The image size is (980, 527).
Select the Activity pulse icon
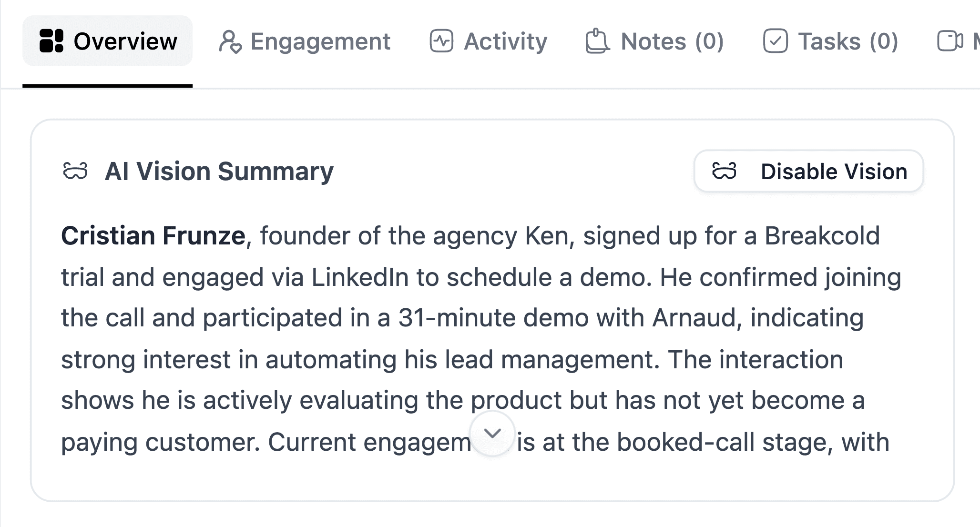click(442, 41)
